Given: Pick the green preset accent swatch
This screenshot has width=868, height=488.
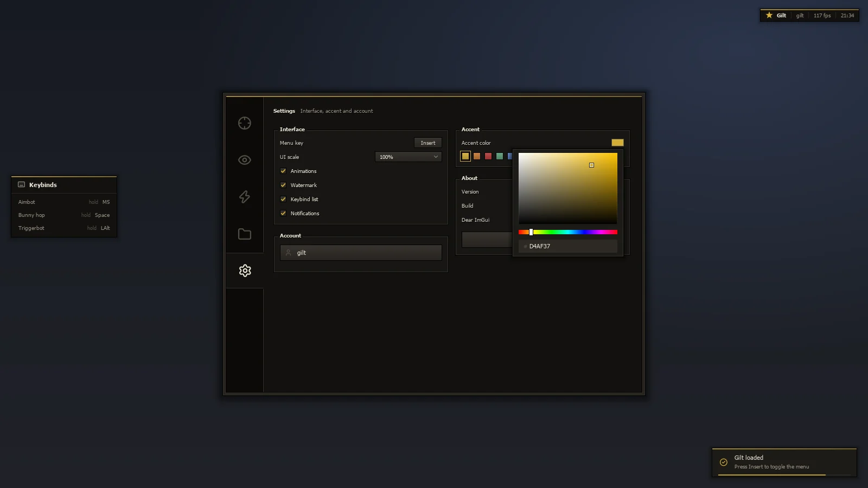Looking at the screenshot, I should tap(500, 156).
